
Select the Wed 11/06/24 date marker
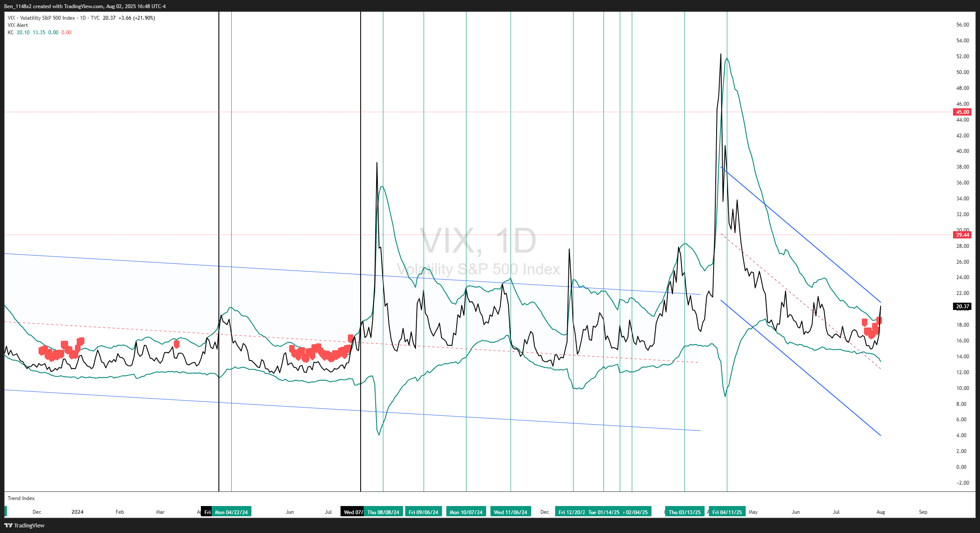click(x=510, y=512)
